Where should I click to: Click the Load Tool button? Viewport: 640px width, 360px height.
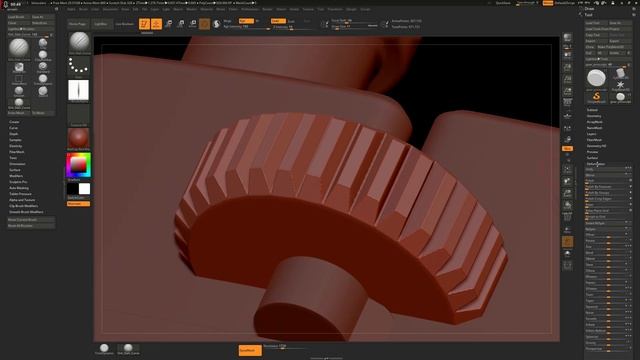pyautogui.click(x=596, y=23)
